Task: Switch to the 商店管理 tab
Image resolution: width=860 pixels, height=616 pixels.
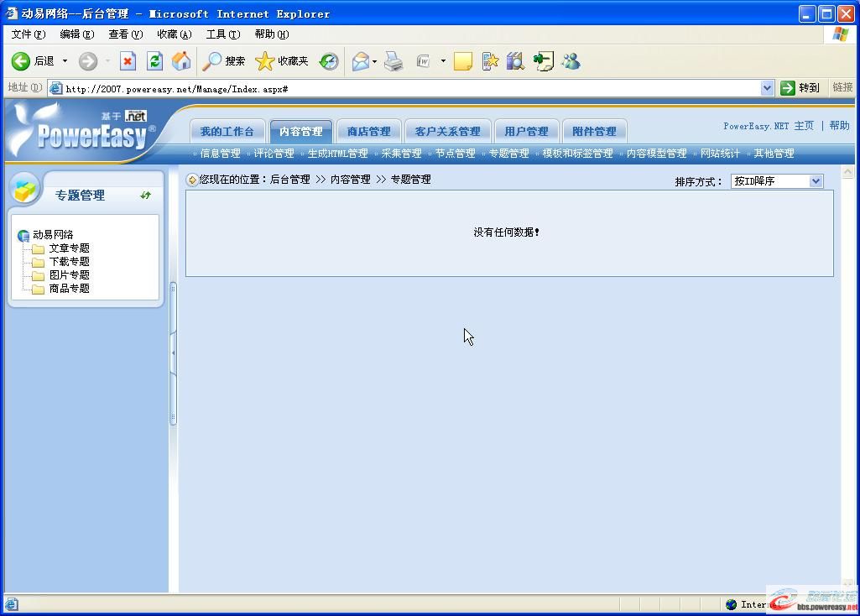Action: click(x=368, y=130)
